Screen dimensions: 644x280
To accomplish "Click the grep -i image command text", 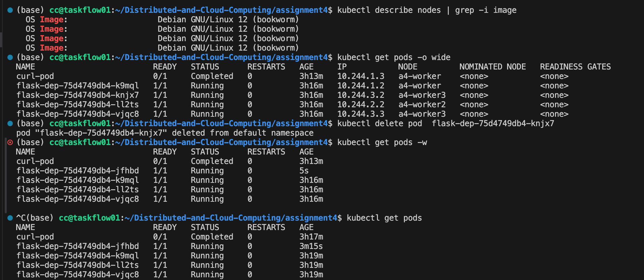I will pyautogui.click(x=486, y=10).
